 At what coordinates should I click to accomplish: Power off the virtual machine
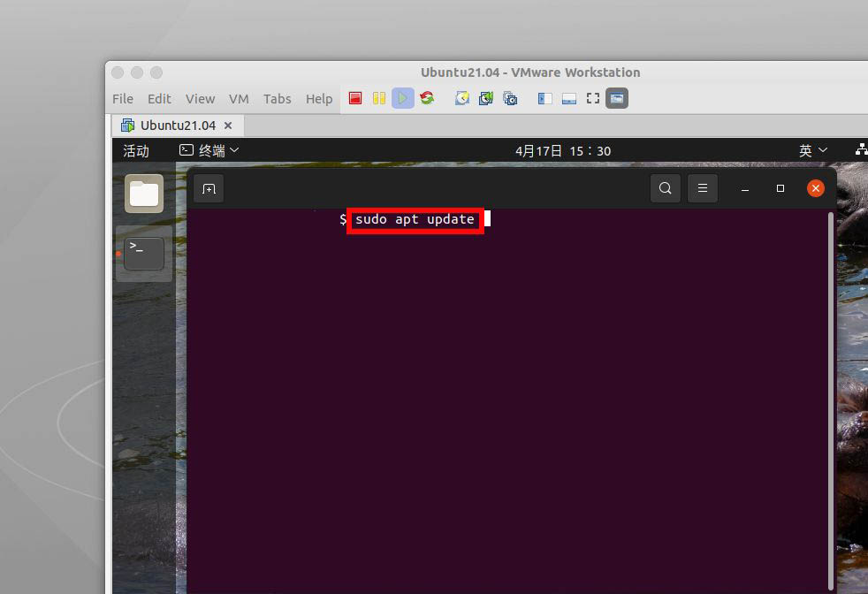[x=355, y=98]
